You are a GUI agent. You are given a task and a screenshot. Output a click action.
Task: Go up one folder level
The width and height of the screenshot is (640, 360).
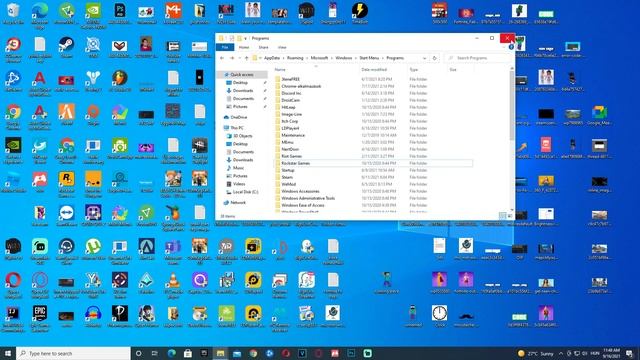pyautogui.click(x=247, y=58)
